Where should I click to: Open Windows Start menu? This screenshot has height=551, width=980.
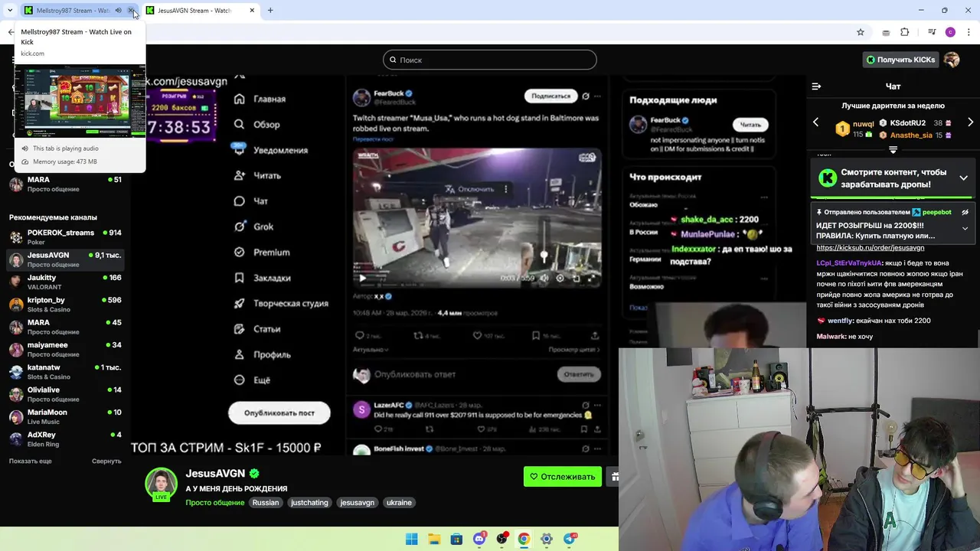411,539
